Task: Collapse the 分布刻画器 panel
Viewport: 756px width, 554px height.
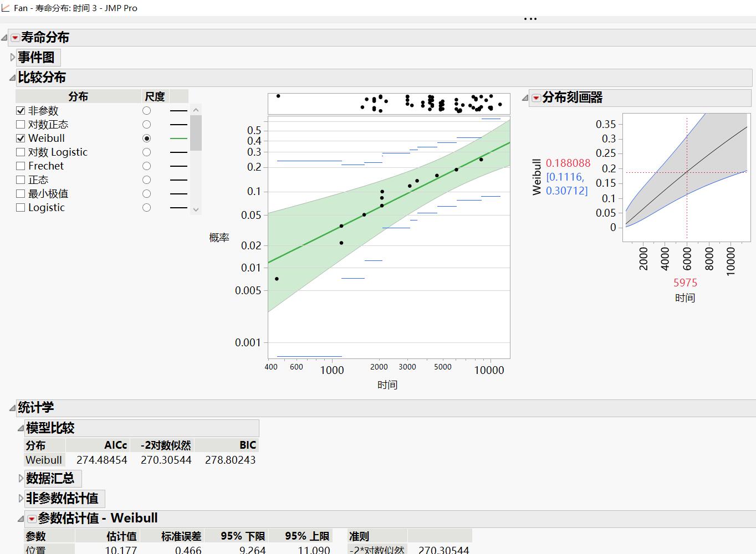Action: 525,98
